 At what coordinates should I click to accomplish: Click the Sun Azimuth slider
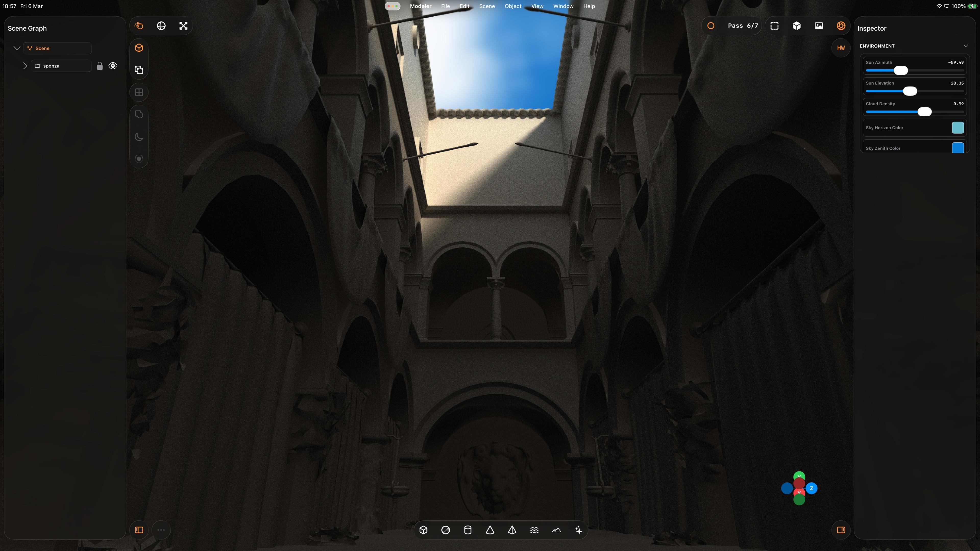915,70
